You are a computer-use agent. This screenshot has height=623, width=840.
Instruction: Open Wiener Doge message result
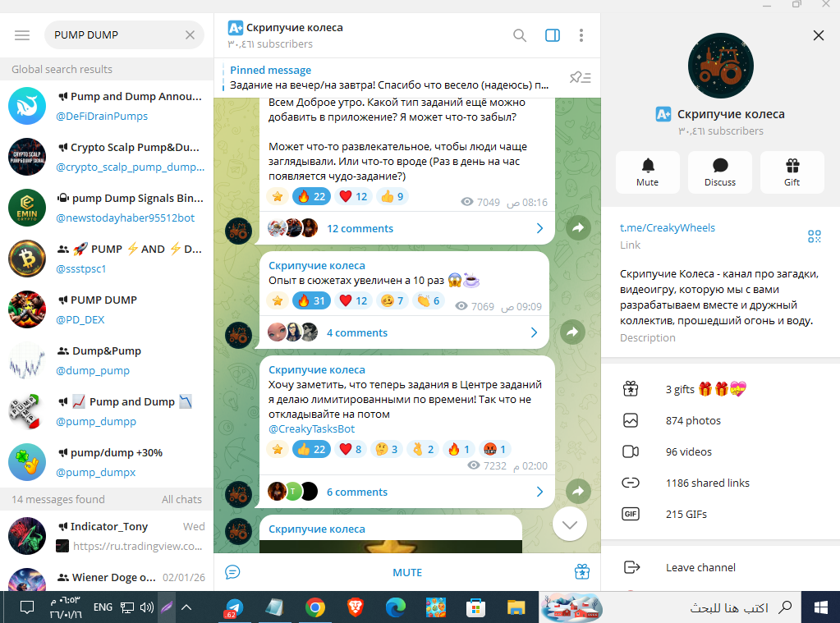tap(107, 578)
